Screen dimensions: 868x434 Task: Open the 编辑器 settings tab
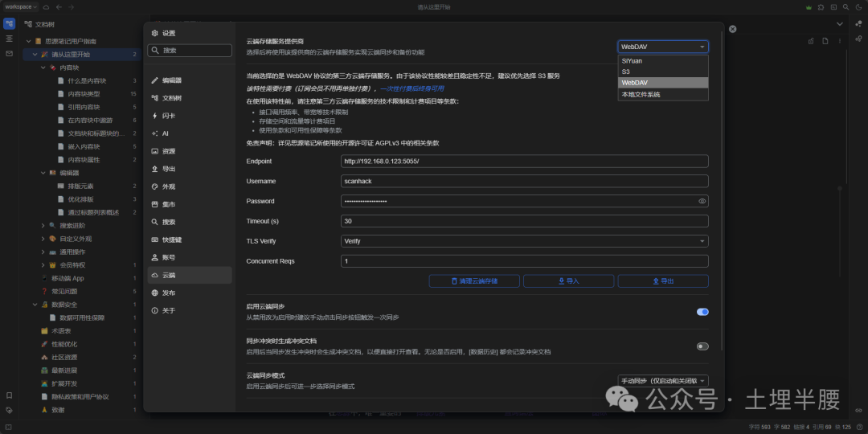click(x=190, y=80)
